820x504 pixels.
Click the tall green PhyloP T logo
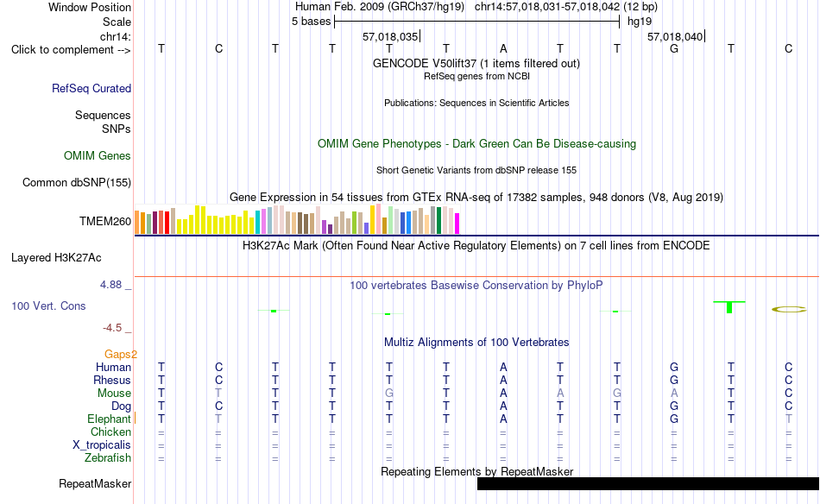pyautogui.click(x=729, y=307)
